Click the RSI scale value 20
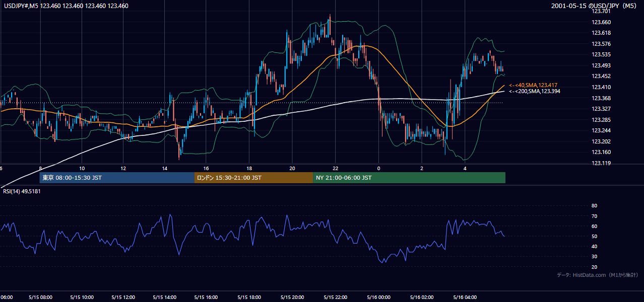Image resolution: width=644 pixels, height=302 pixels. pos(594,267)
